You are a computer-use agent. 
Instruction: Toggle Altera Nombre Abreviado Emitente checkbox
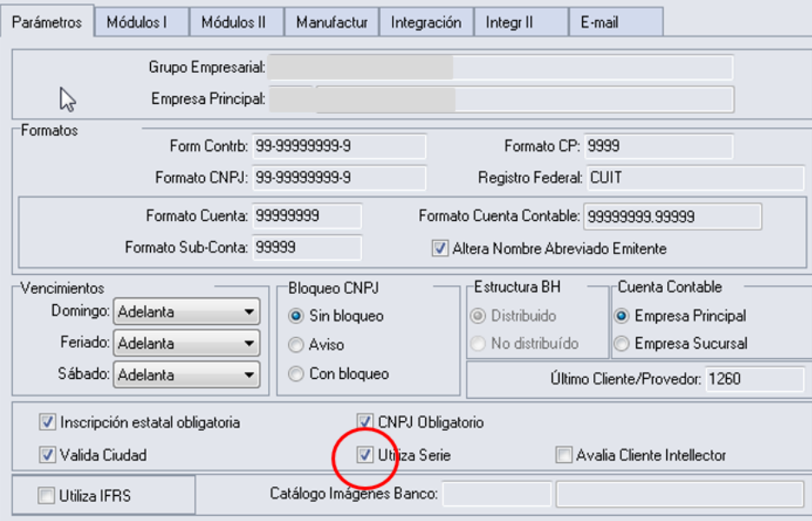(440, 248)
